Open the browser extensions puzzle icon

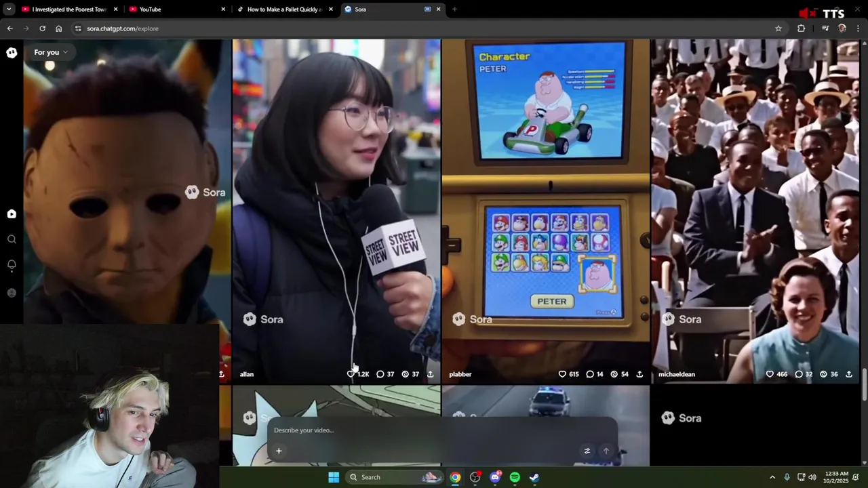802,28
